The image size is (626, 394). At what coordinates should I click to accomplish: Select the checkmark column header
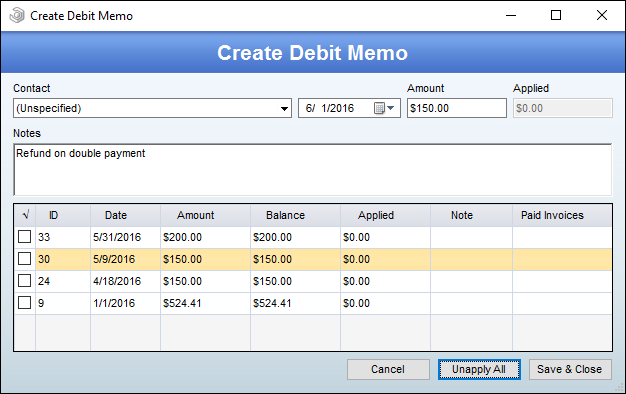(25, 215)
